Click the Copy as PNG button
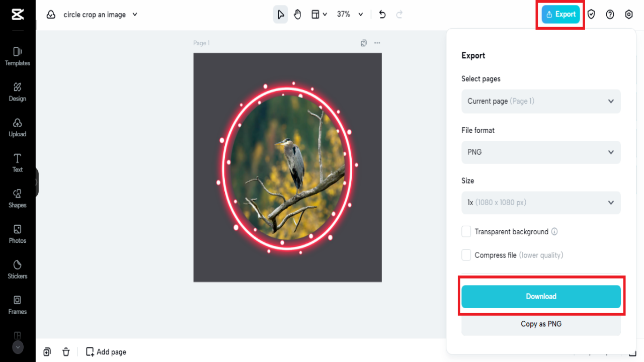Screen dimensions: 644x362 tap(541, 324)
